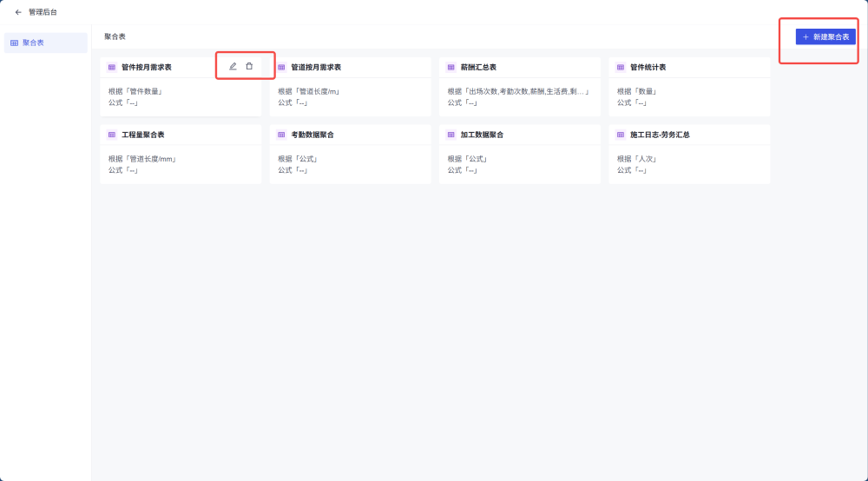This screenshot has width=868, height=481.
Task: Click the table icon of 加工数据聚合 card
Action: coord(451,135)
